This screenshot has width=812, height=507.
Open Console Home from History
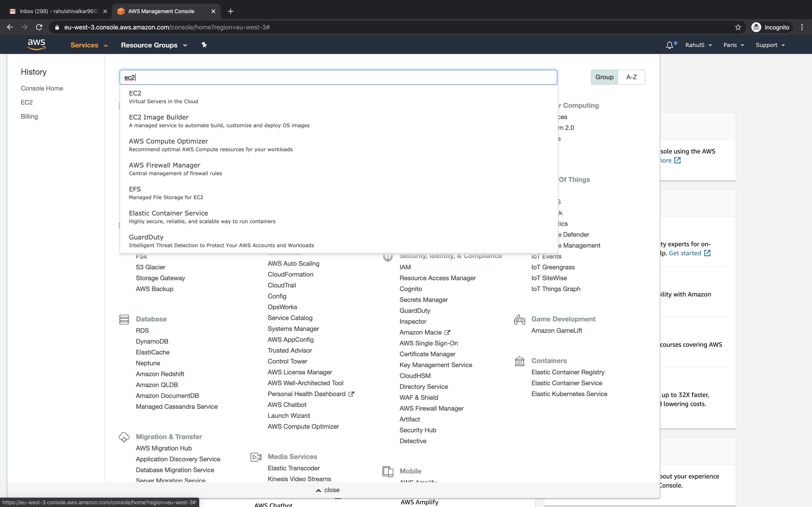(42, 88)
